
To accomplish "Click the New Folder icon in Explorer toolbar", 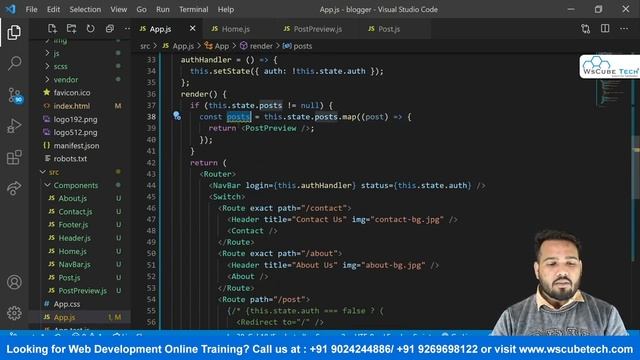I will (71, 29).
